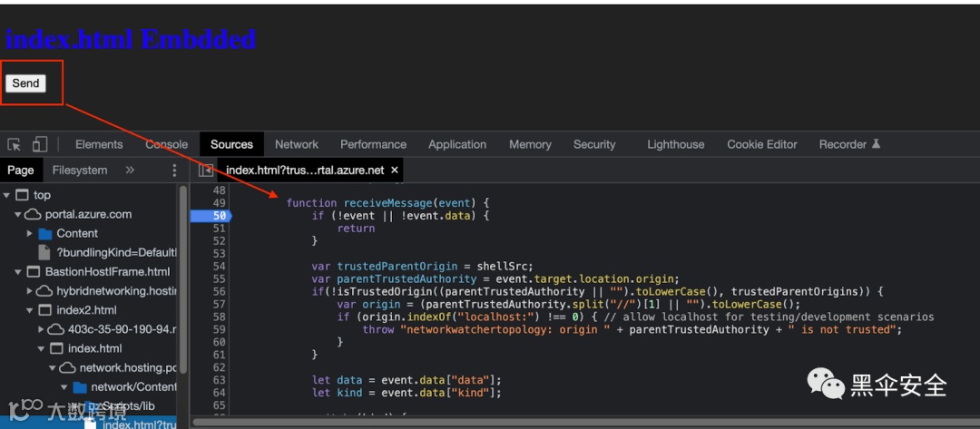Click the network/Content folder icon
Screen dimensions: 980x429
point(79,387)
